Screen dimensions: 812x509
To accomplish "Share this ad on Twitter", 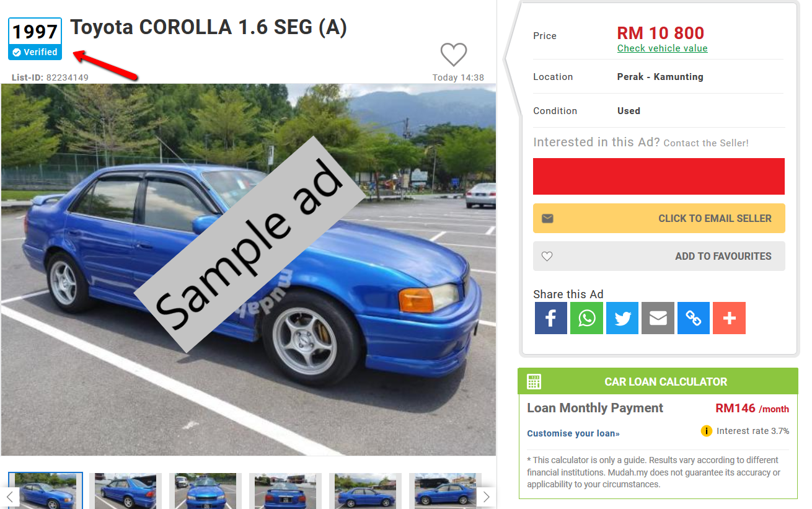I will tap(622, 318).
